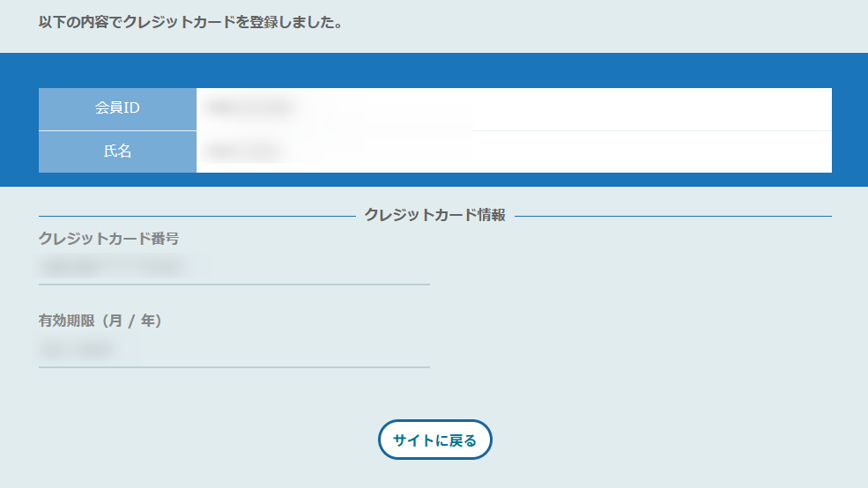Click the divider line left of クレジットカード情報
Image resolution: width=868 pixels, height=488 pixels.
coord(197,216)
